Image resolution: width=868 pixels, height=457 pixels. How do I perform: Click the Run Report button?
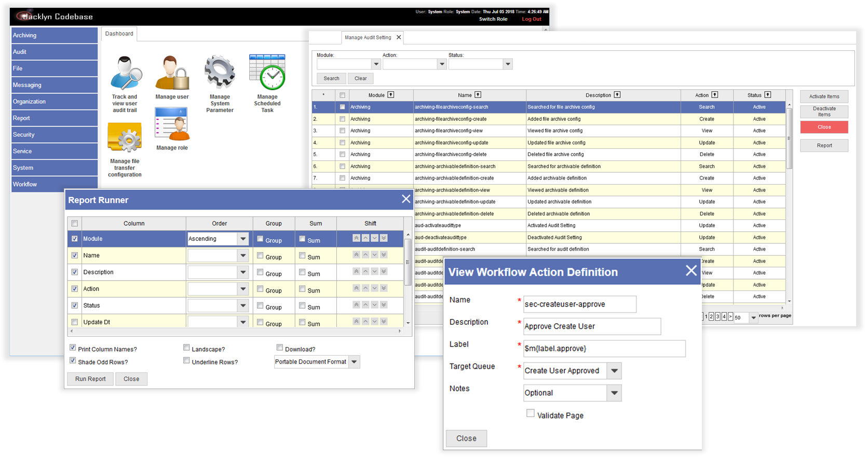(x=90, y=379)
